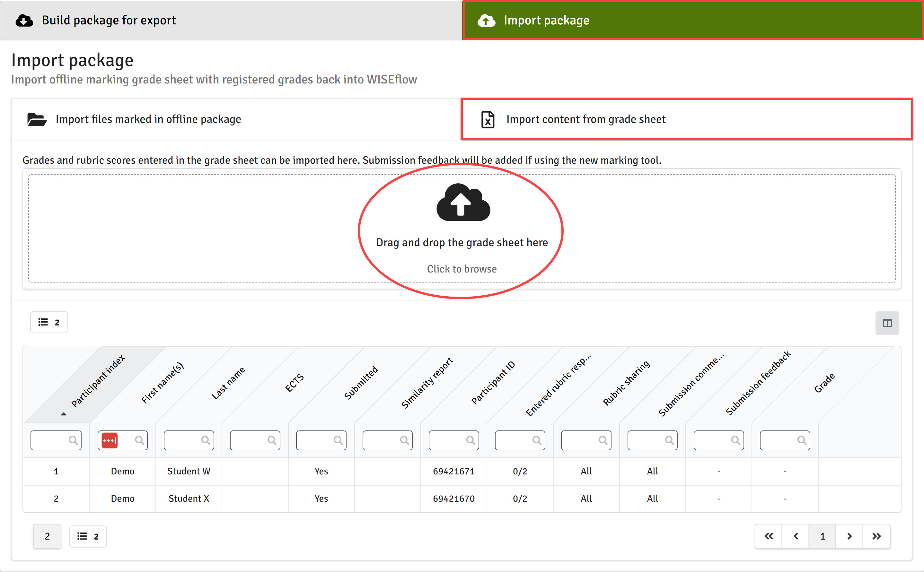Image resolution: width=924 pixels, height=572 pixels.
Task: Sort by Submitted column header
Action: 360,383
